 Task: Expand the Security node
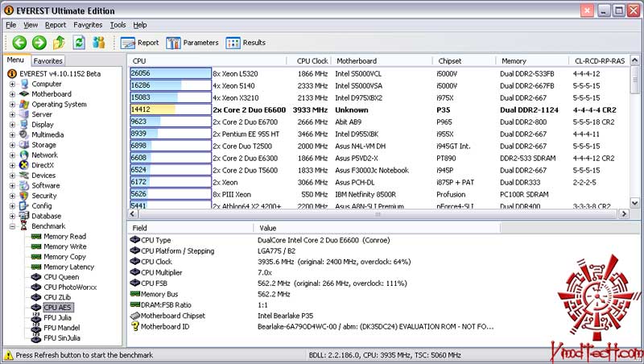[12, 196]
